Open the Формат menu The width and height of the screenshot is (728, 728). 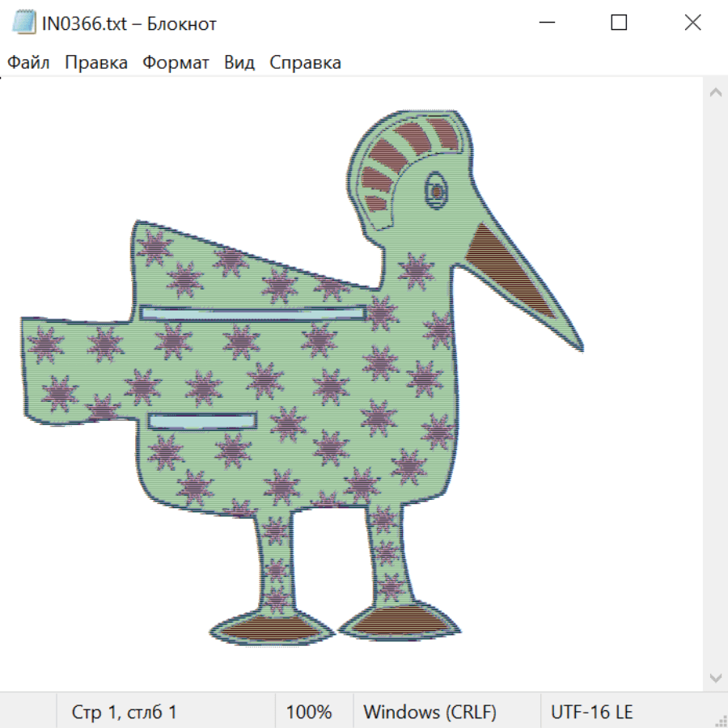pos(176,63)
